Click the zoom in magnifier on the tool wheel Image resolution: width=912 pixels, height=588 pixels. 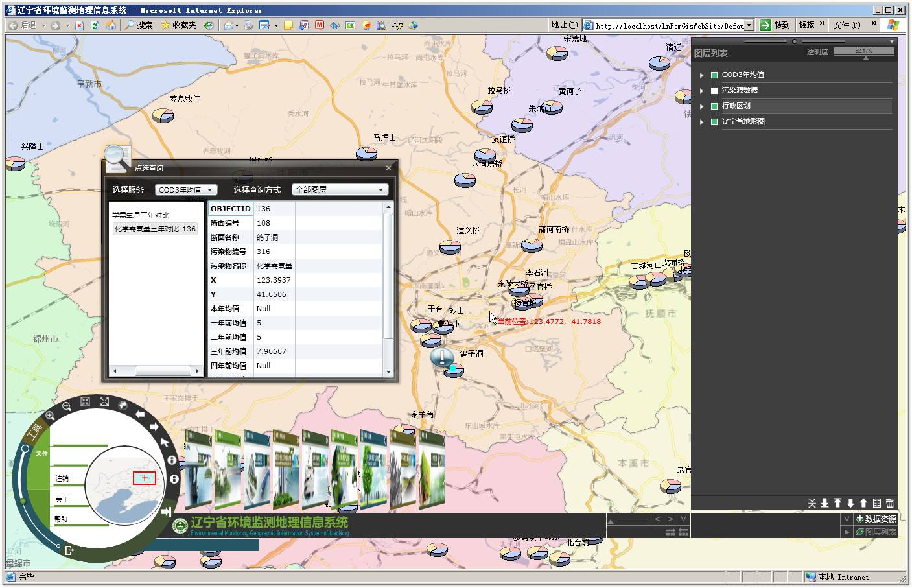click(50, 416)
